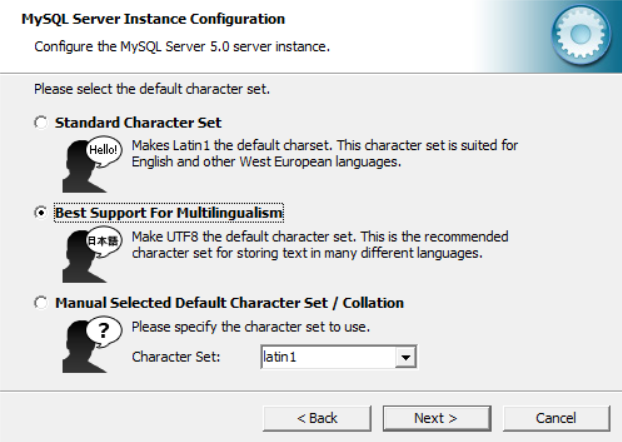Click the Japanese characters speech bubble icon

(104, 241)
